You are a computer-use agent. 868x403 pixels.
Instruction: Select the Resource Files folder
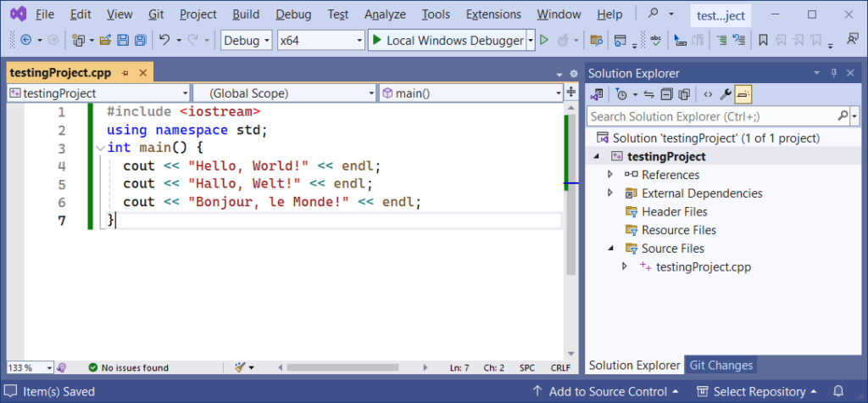tap(670, 229)
